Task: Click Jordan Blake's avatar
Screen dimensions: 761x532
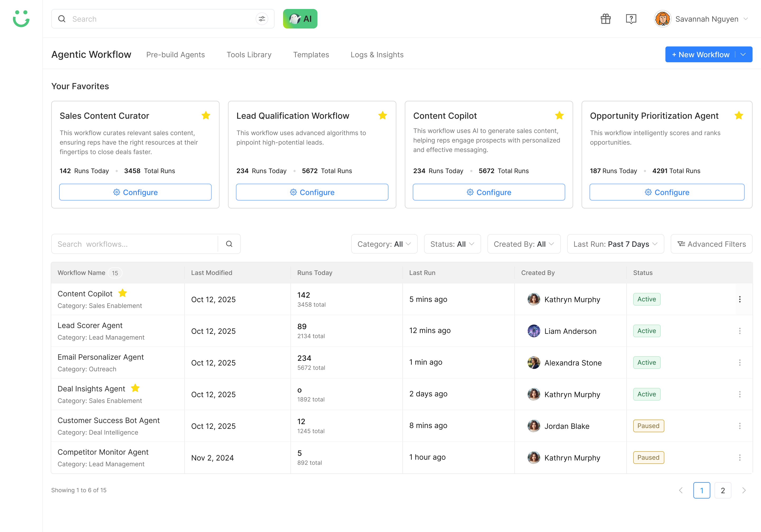Action: [534, 426]
